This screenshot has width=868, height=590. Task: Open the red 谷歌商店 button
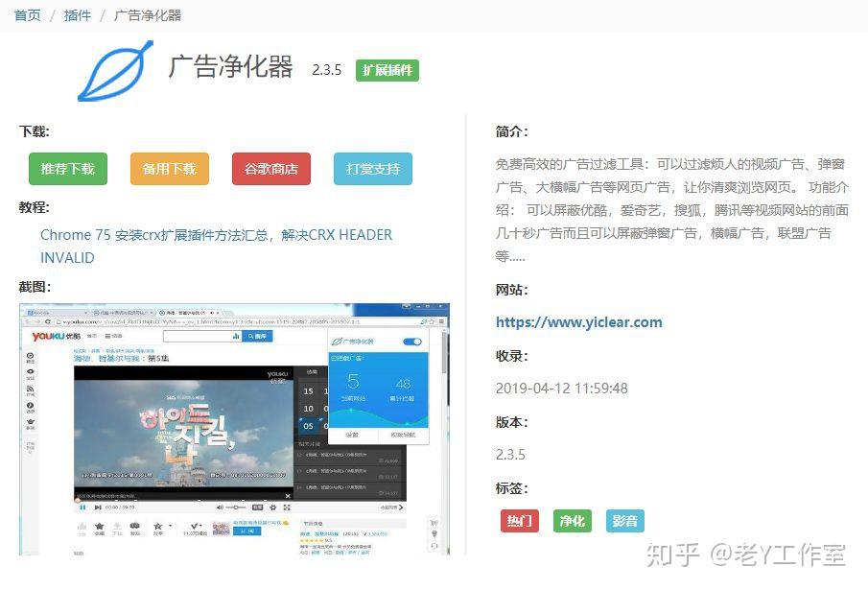click(x=271, y=169)
